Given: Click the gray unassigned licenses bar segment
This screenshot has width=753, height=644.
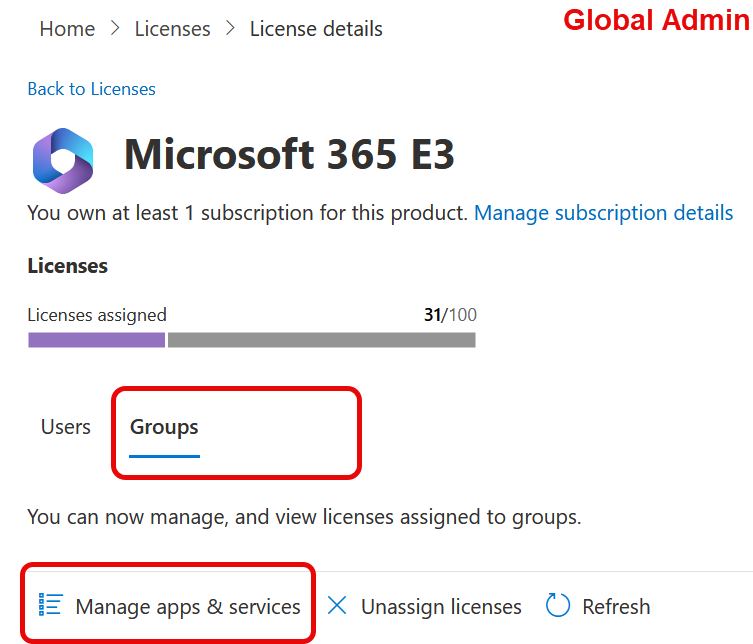Looking at the screenshot, I should point(322,340).
